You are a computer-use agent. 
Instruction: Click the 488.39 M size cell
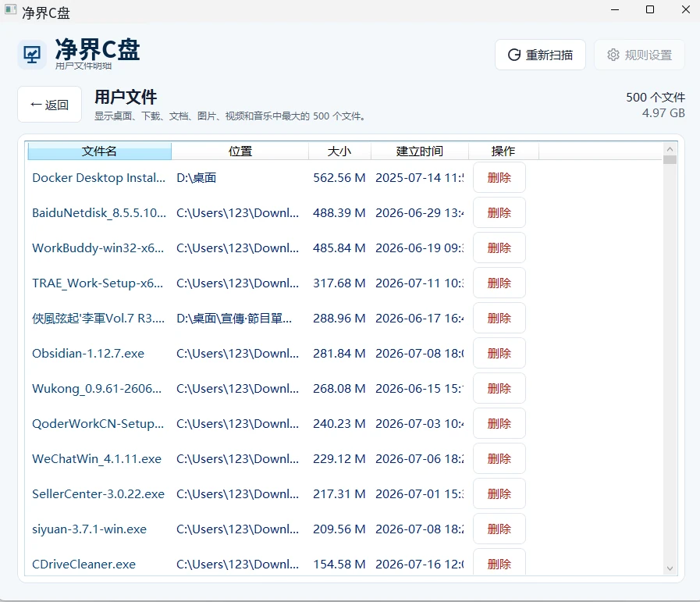coord(339,212)
